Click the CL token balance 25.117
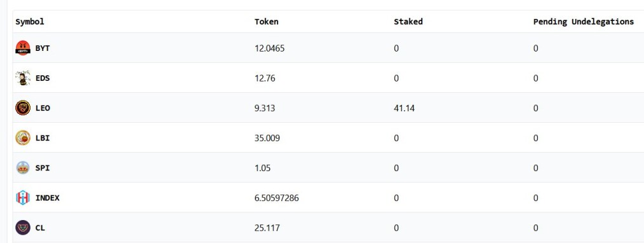644x243 pixels. click(267, 228)
